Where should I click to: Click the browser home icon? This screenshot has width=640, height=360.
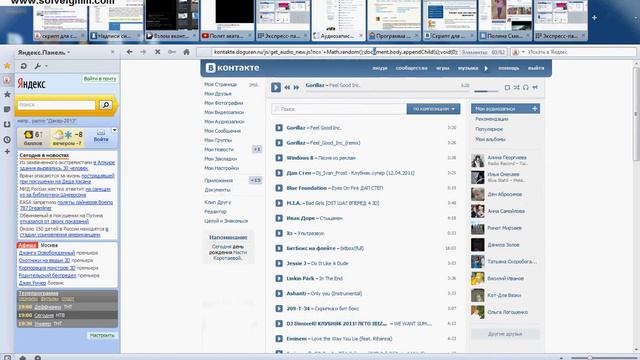coord(187,52)
